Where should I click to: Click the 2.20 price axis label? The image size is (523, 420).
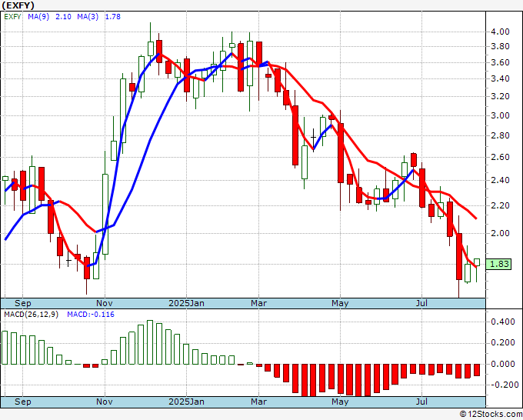pos(500,205)
